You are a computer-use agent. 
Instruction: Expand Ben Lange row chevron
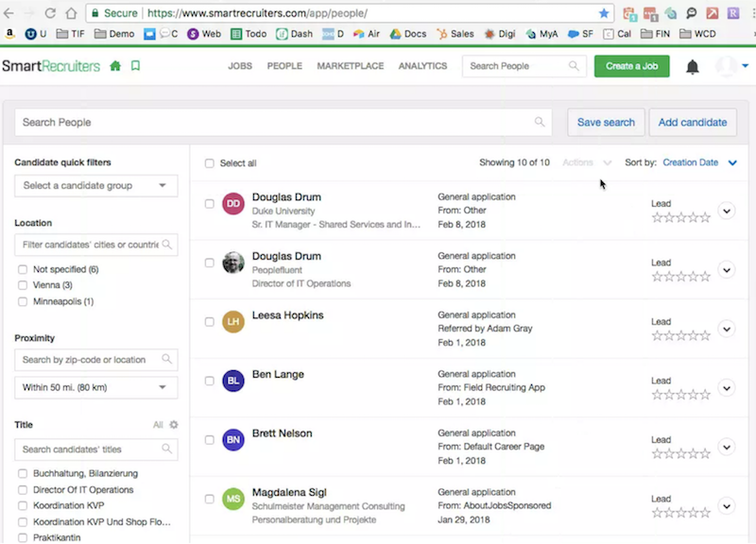[x=727, y=388]
